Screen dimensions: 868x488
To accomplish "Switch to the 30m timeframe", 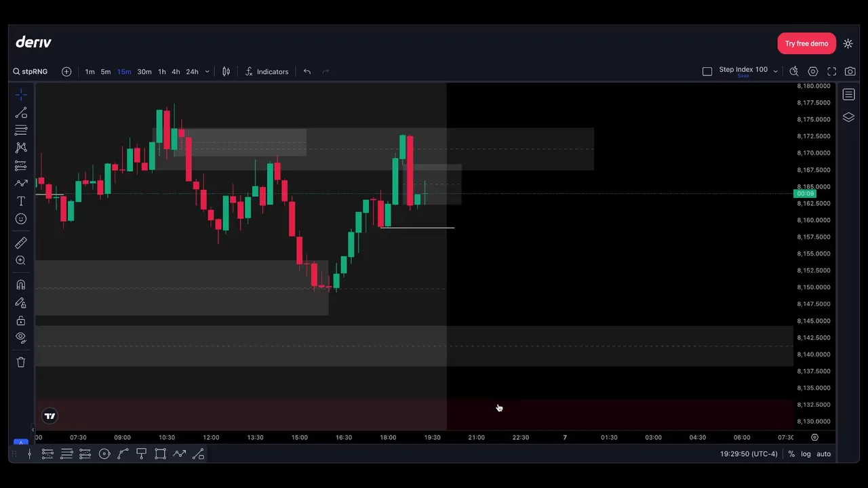I will click(x=144, y=72).
